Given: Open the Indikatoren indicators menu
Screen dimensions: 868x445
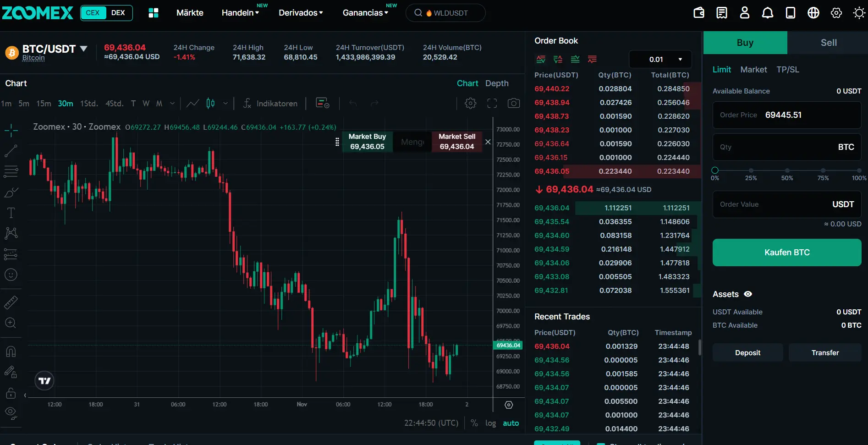Looking at the screenshot, I should coord(270,104).
